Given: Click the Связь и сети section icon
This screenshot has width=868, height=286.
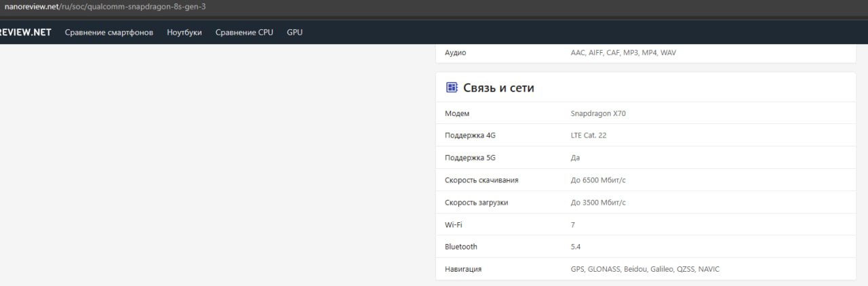Looking at the screenshot, I should tap(452, 87).
